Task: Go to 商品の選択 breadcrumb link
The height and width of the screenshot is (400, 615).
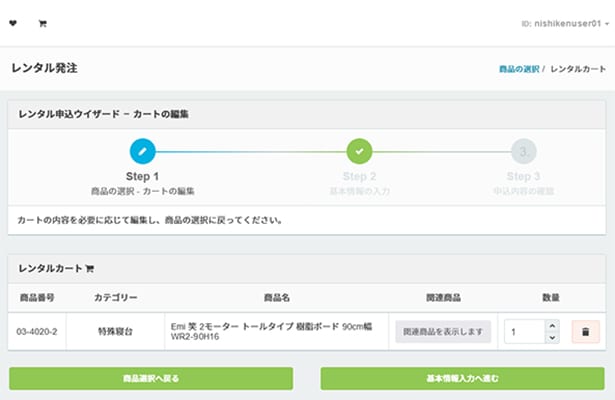Action: [519, 69]
